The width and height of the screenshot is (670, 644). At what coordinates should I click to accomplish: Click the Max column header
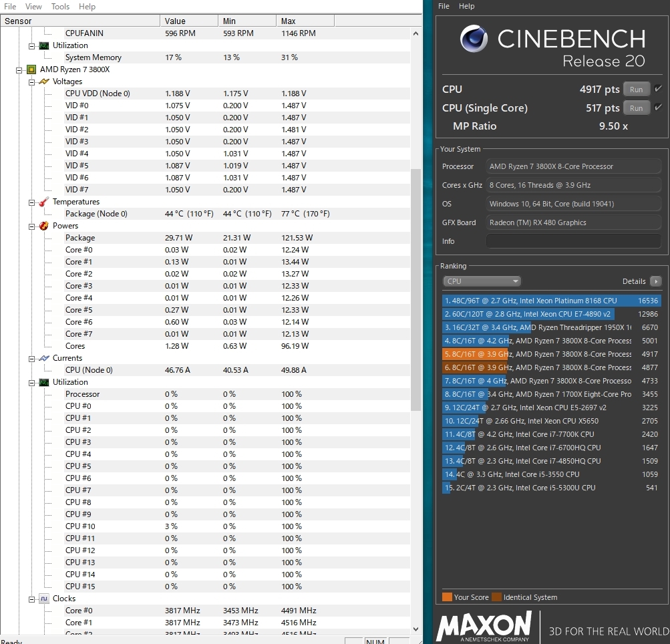coord(305,21)
